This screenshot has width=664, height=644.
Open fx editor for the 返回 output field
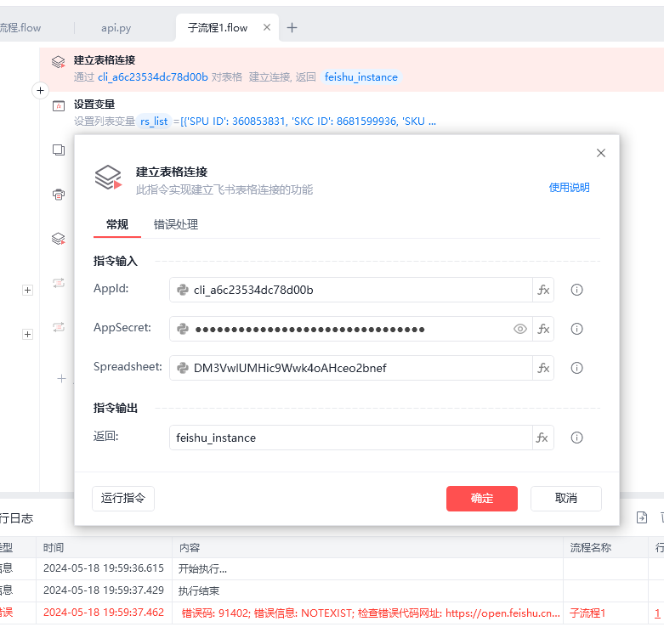click(543, 438)
